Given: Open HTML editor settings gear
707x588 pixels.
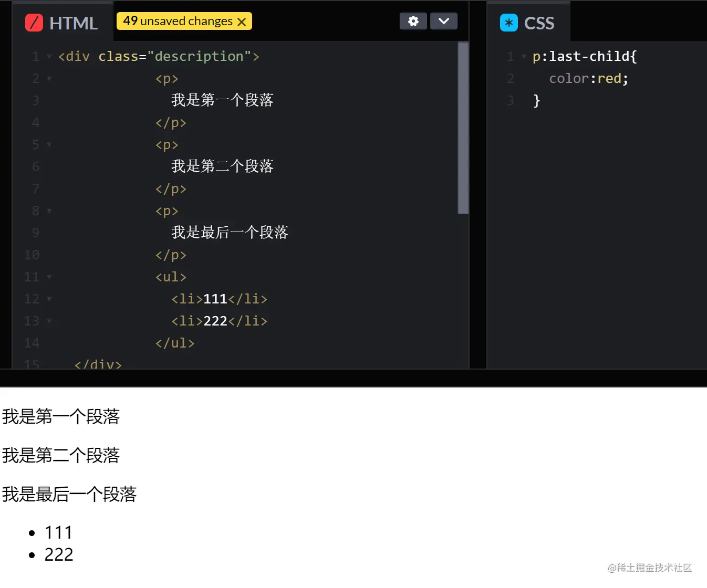Looking at the screenshot, I should point(413,21).
